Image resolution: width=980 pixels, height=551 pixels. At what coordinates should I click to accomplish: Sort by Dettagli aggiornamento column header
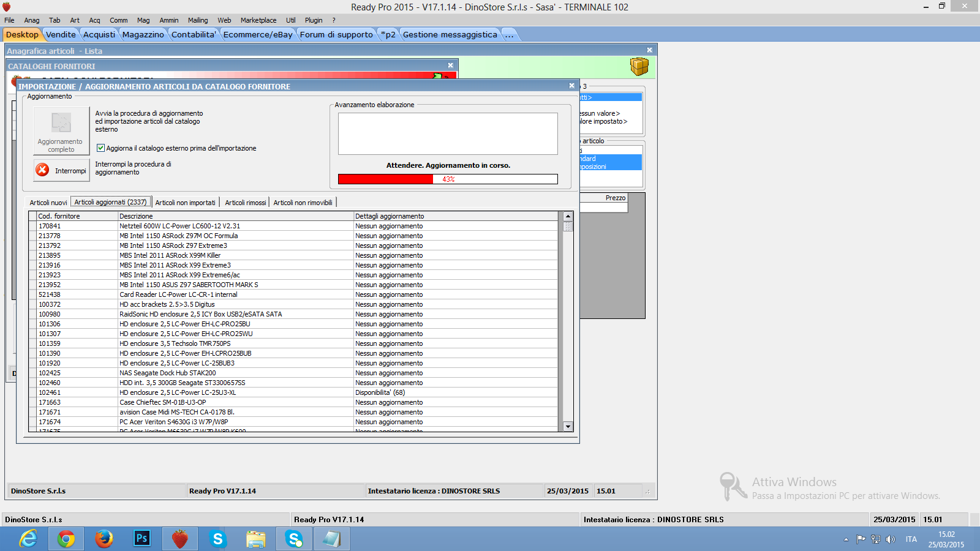456,216
